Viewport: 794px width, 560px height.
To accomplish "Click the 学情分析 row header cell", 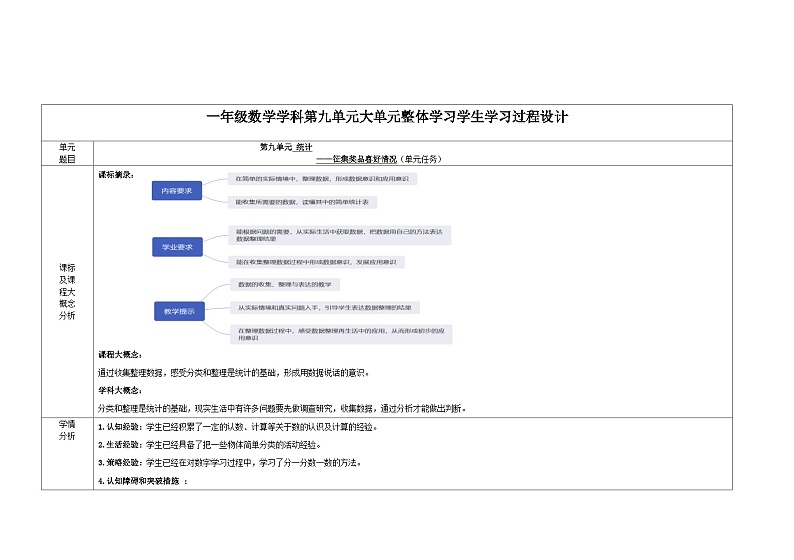I will pos(67,430).
